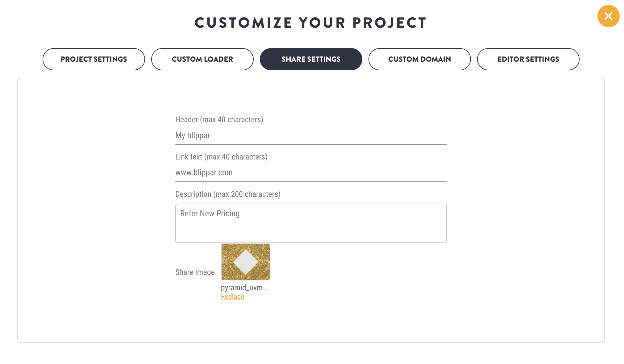Click the white X icon in orange circle
The height and width of the screenshot is (364, 624).
[x=608, y=16]
